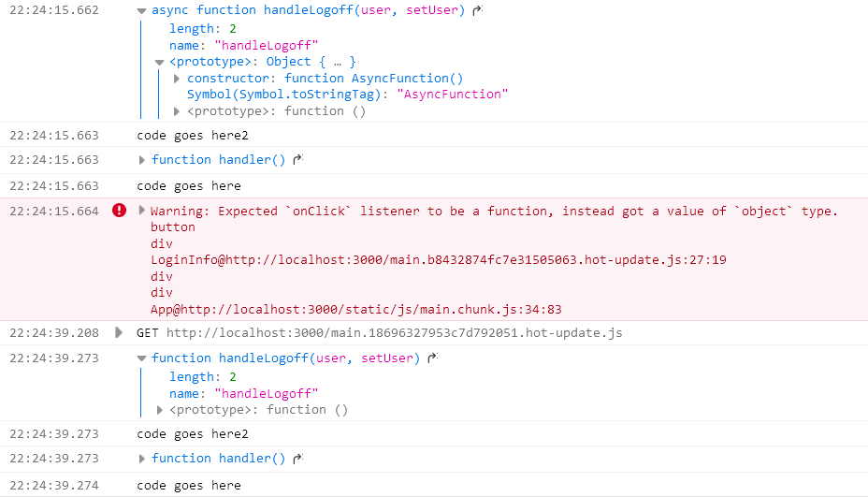
Task: Select 'code goes here2' message at 22:24:15.663
Action: 193,136
